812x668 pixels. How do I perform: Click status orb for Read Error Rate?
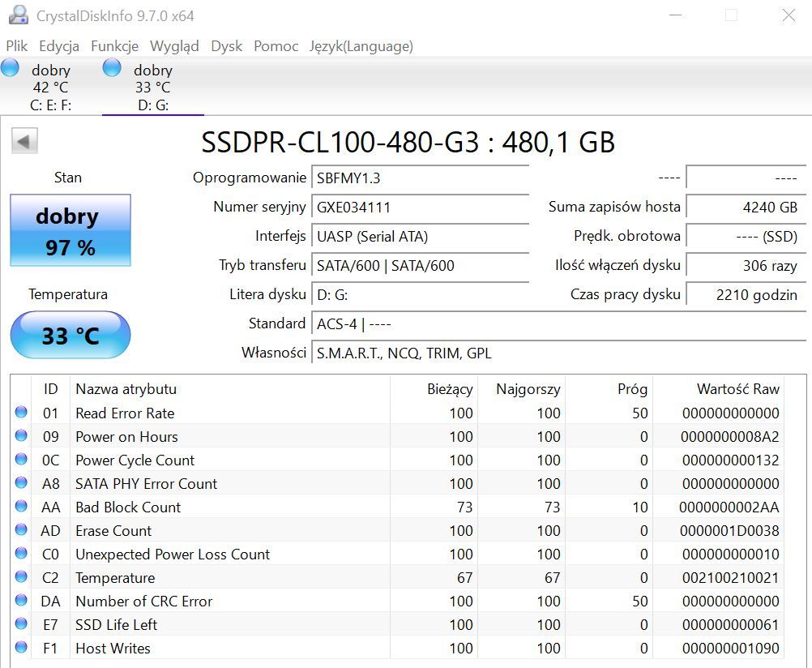[21, 412]
